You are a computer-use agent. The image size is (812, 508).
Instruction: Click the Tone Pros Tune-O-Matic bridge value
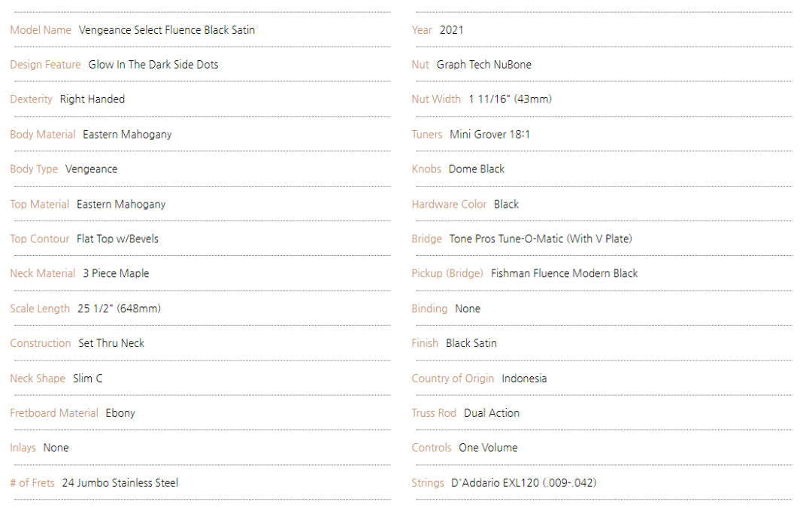[541, 239]
